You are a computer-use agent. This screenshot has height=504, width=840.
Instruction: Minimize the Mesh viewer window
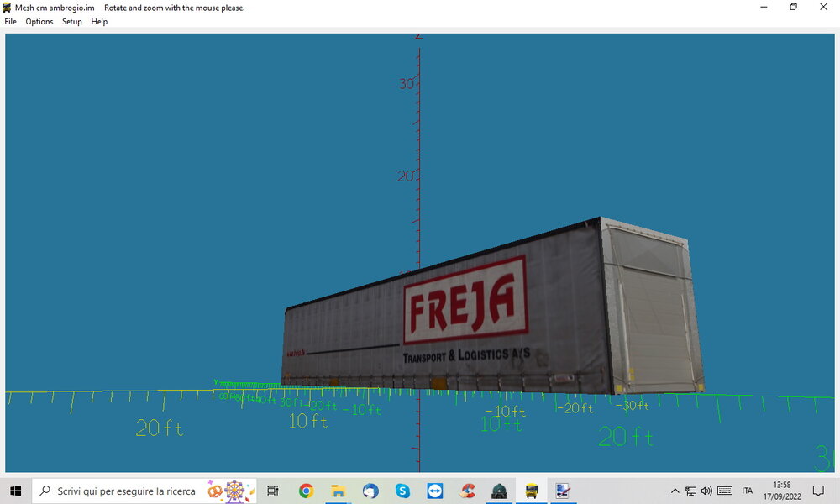pos(764,8)
